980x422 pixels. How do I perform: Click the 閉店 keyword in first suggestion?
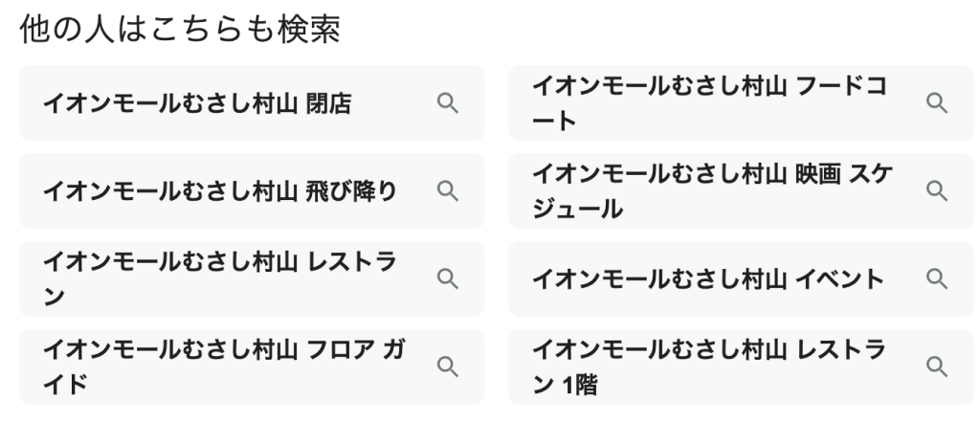[328, 103]
